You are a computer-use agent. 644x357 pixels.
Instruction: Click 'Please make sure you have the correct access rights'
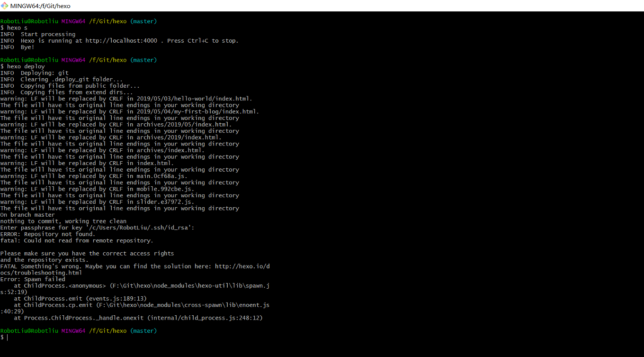point(87,253)
